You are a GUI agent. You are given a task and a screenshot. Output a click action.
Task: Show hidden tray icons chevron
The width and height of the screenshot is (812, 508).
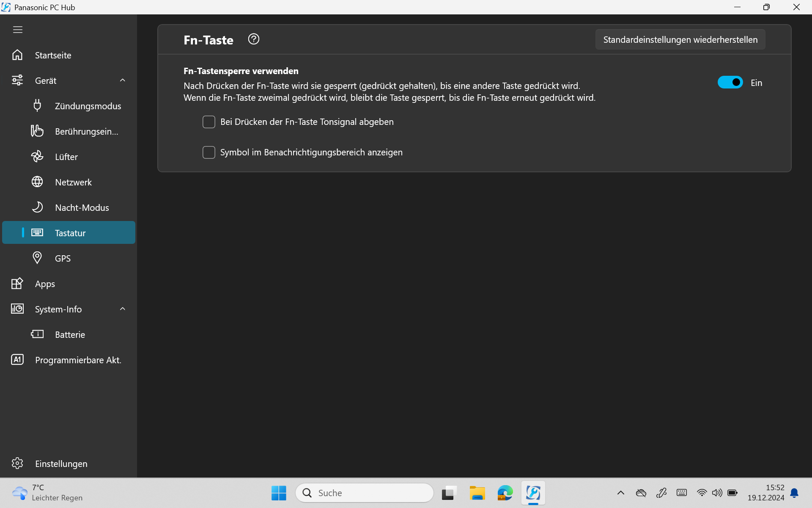(x=621, y=493)
